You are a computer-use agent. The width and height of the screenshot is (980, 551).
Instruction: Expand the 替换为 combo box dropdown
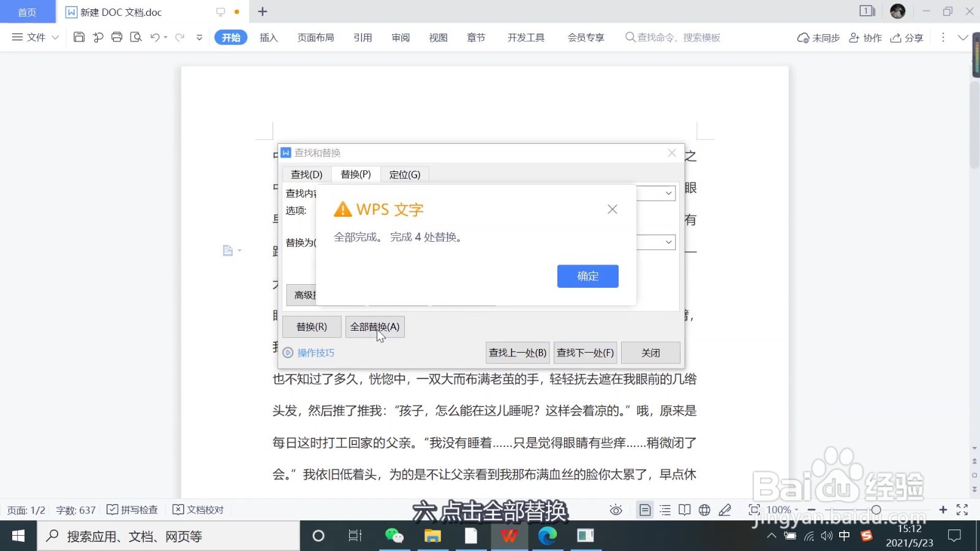tap(668, 242)
